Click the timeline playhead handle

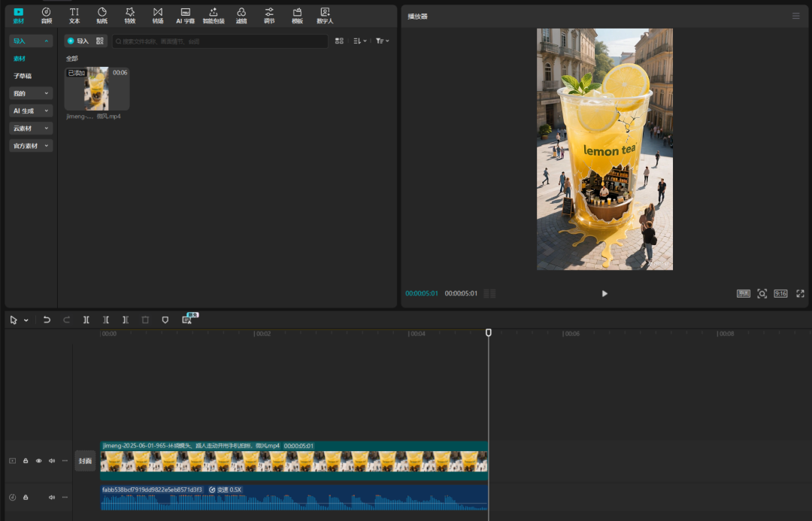tap(489, 332)
